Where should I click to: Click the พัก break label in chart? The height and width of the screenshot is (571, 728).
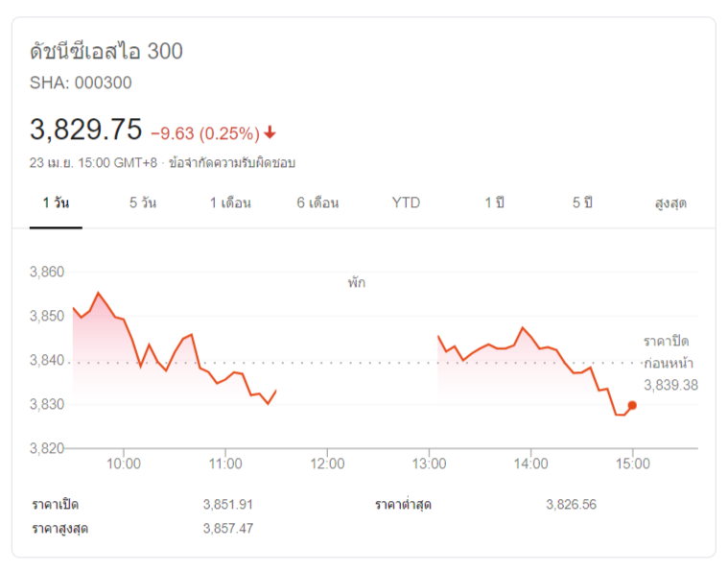coord(357,283)
